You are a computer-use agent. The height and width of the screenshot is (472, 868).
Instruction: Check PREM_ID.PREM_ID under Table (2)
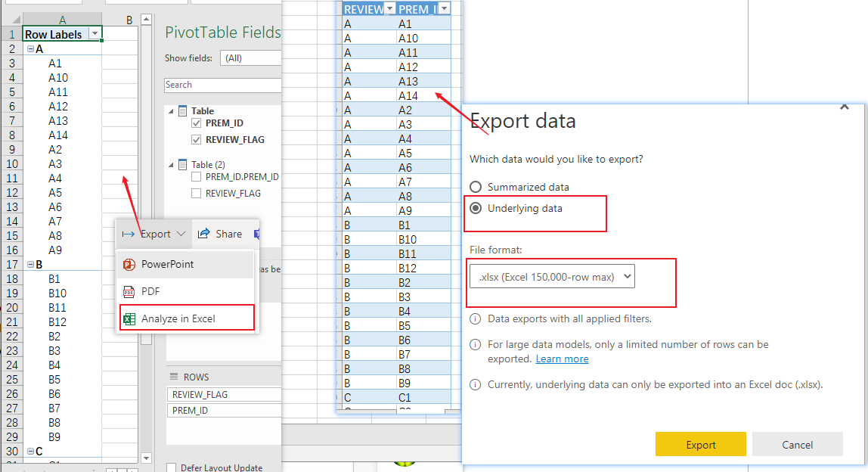click(x=196, y=177)
